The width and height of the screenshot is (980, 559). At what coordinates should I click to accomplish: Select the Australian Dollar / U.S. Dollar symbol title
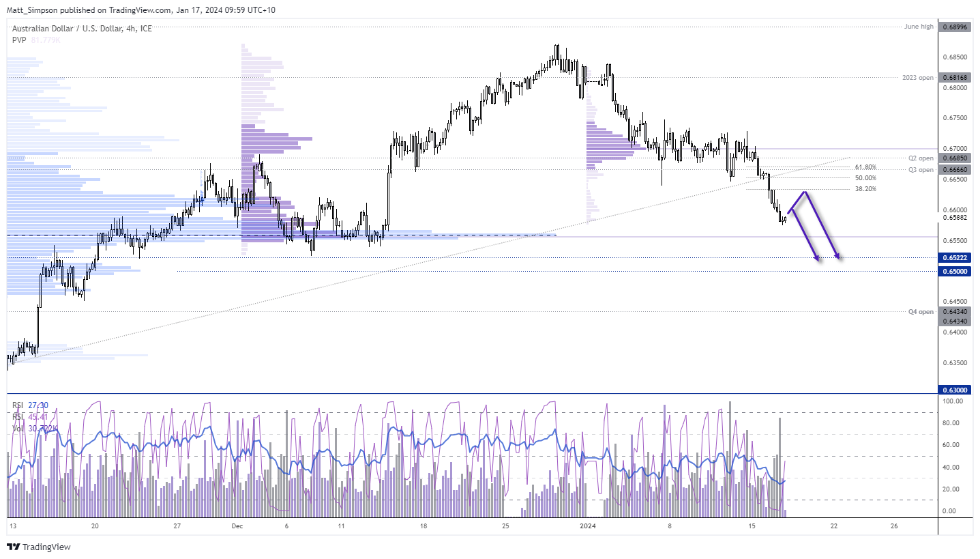click(83, 28)
